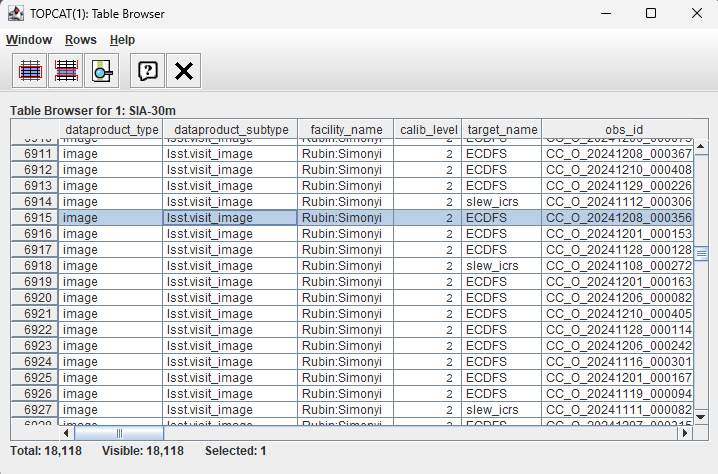The width and height of the screenshot is (718, 474).
Task: Click the TOPCAT application icon in the title bar
Action: 16,13
